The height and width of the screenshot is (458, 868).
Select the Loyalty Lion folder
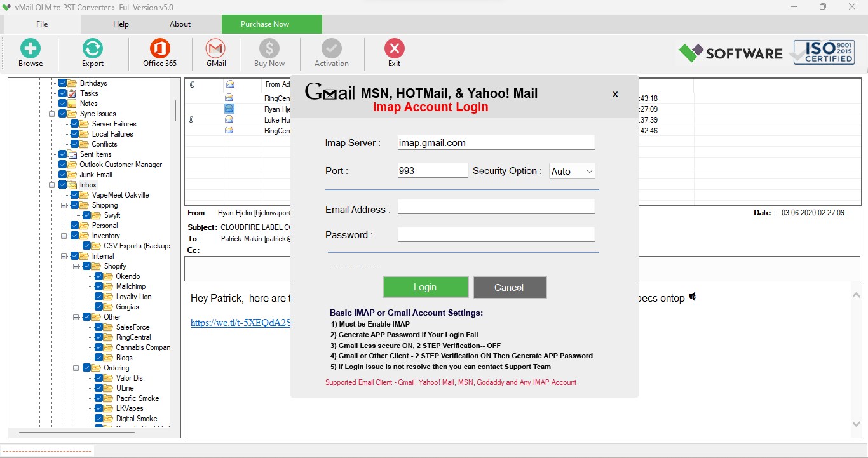(133, 297)
